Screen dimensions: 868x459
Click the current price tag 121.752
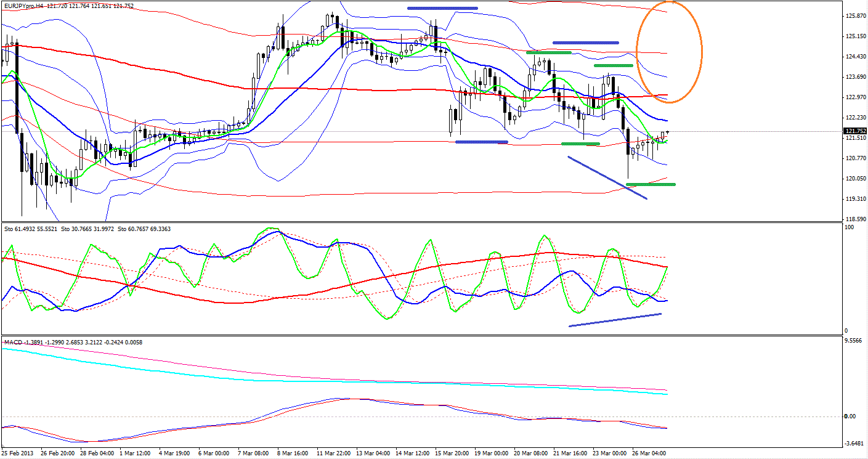pos(854,131)
